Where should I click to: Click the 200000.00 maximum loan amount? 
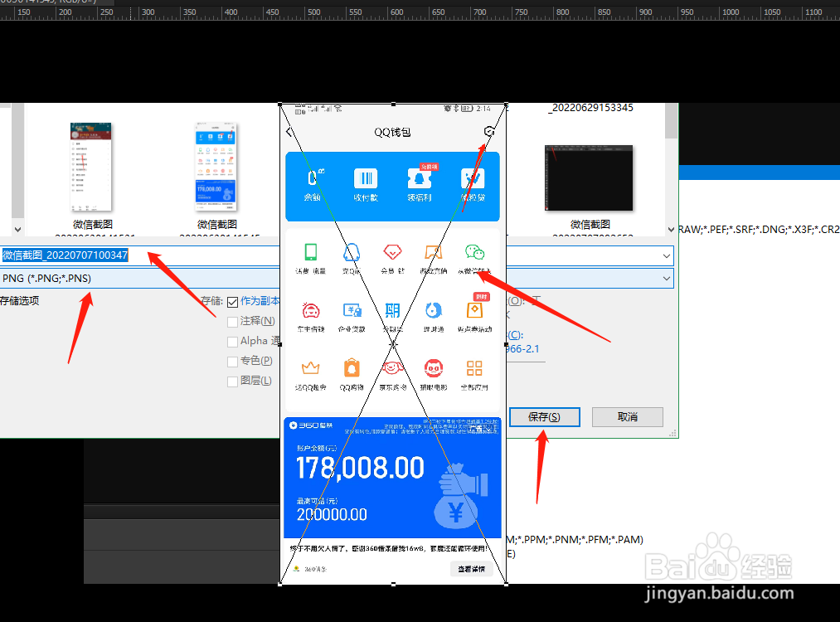pos(333,515)
